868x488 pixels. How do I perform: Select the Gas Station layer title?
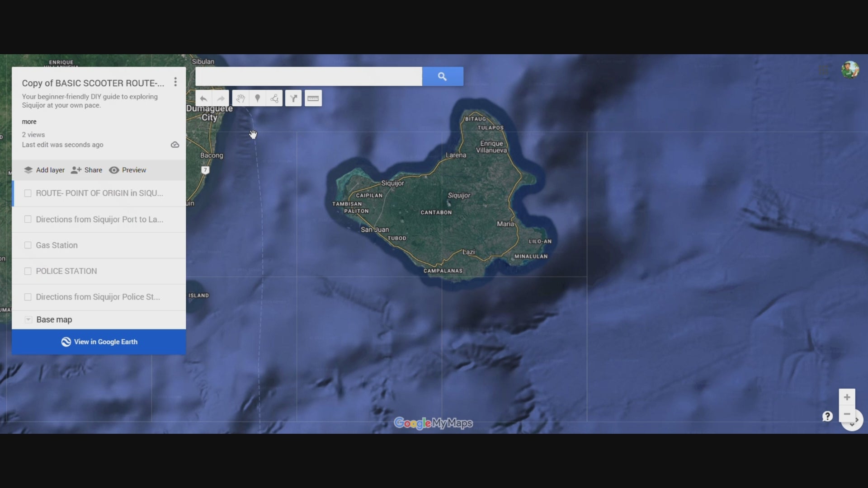point(57,245)
